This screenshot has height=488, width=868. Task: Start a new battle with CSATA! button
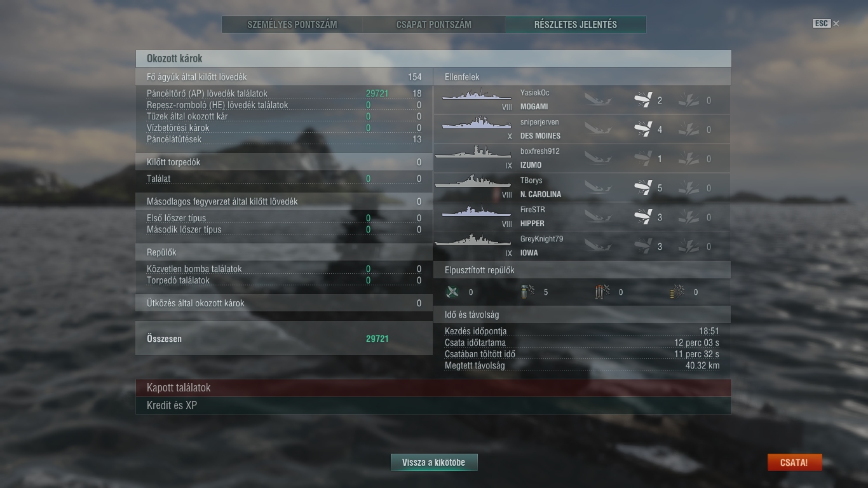click(794, 463)
